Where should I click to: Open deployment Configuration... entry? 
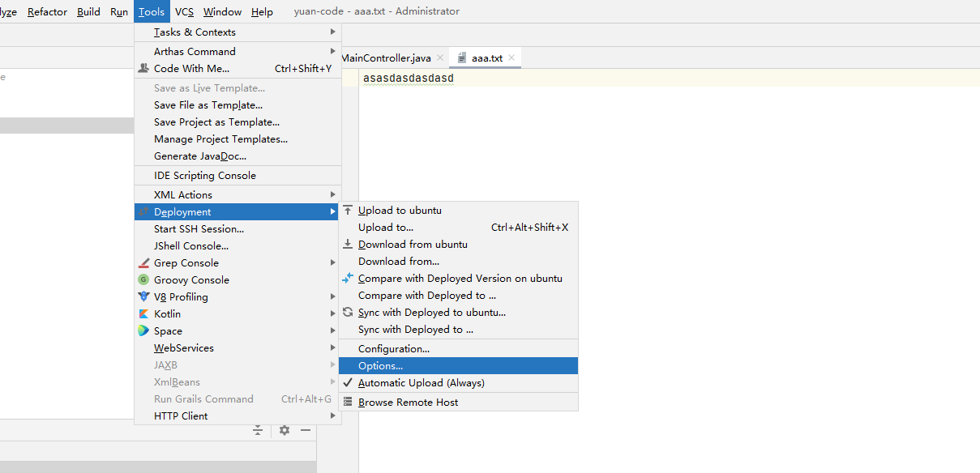click(x=458, y=349)
